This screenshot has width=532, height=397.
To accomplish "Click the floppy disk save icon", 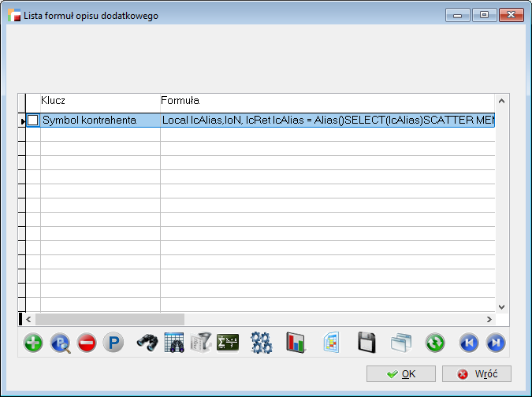I will pos(366,343).
